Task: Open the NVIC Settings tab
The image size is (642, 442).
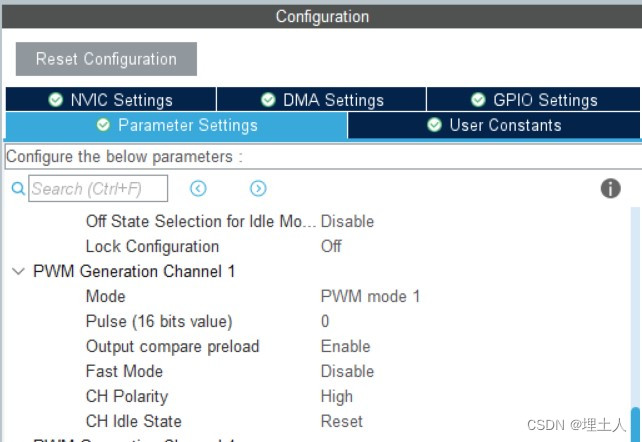Action: coord(111,99)
